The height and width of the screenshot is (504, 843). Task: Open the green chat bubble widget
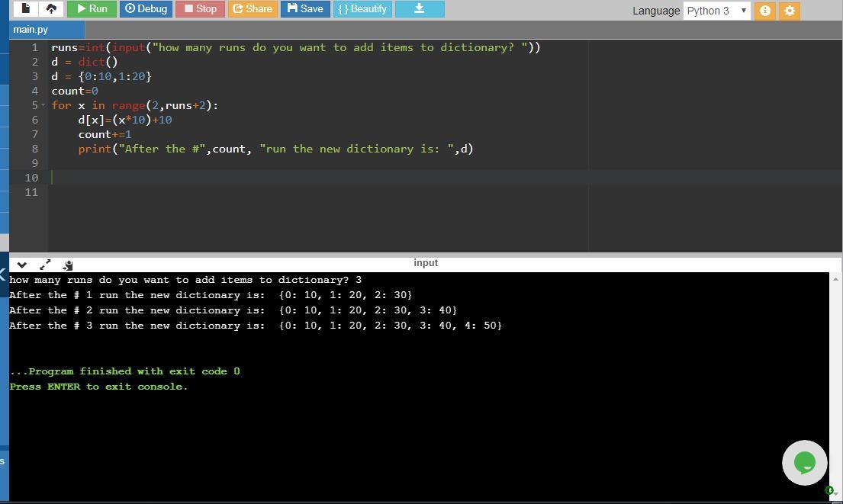tap(804, 462)
